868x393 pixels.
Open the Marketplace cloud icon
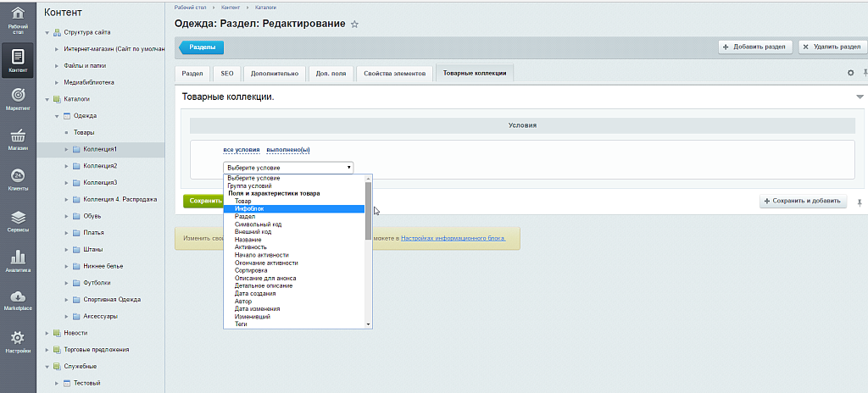pos(18,300)
